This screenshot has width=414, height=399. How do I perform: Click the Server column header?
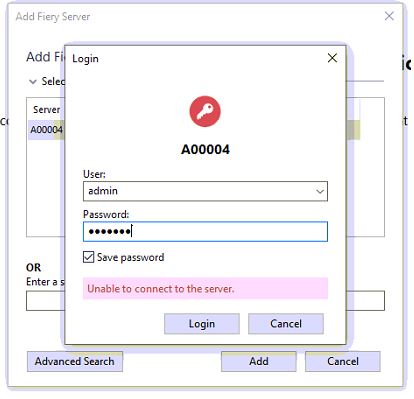click(46, 110)
